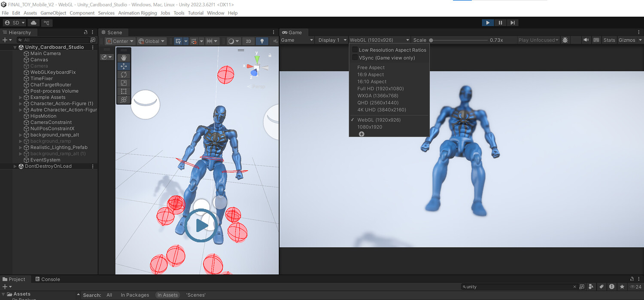Screen dimensions: 644x300
Task: Clear the Project search 'unity' text
Action: pyautogui.click(x=575, y=287)
